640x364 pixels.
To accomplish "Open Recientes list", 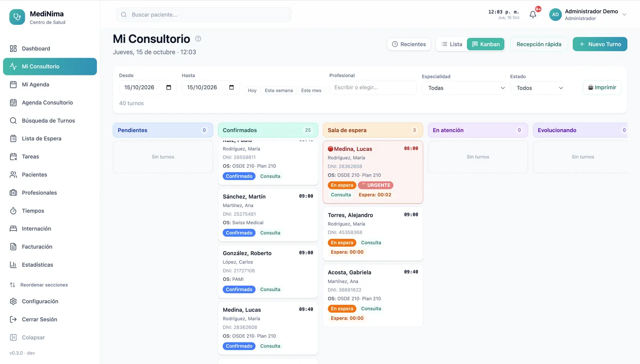I will [409, 44].
